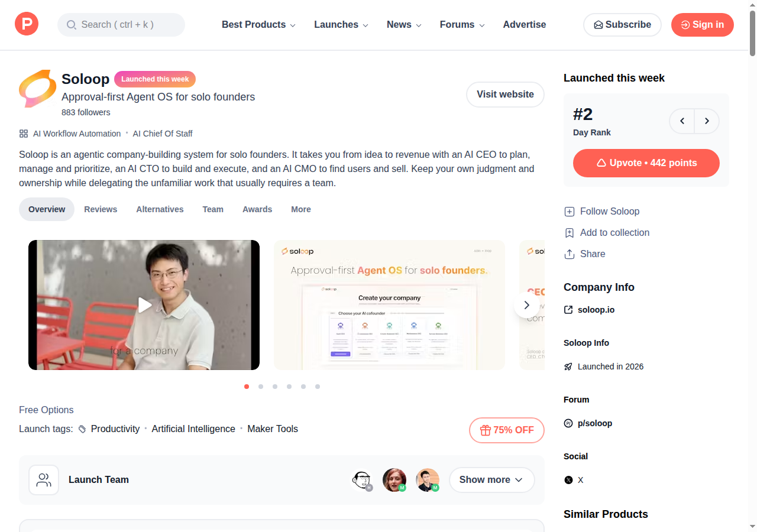Play the Soloop intro video
The image size is (757, 532).
(144, 305)
